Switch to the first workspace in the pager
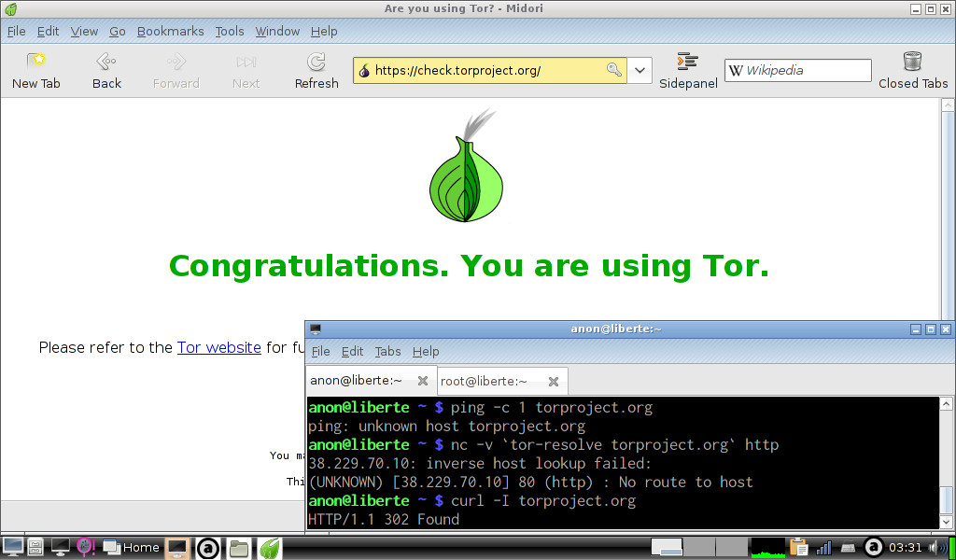 click(667, 547)
